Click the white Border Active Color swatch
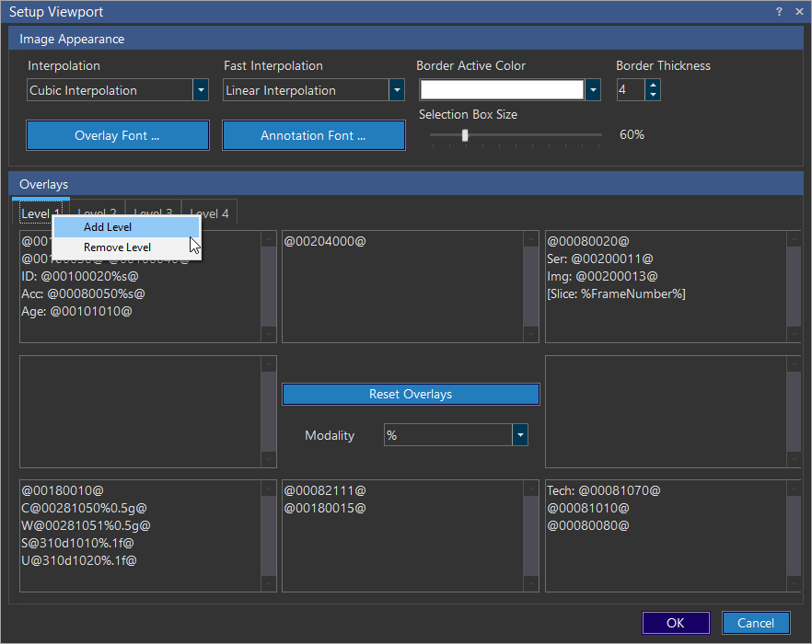This screenshot has height=644, width=812. 502,90
